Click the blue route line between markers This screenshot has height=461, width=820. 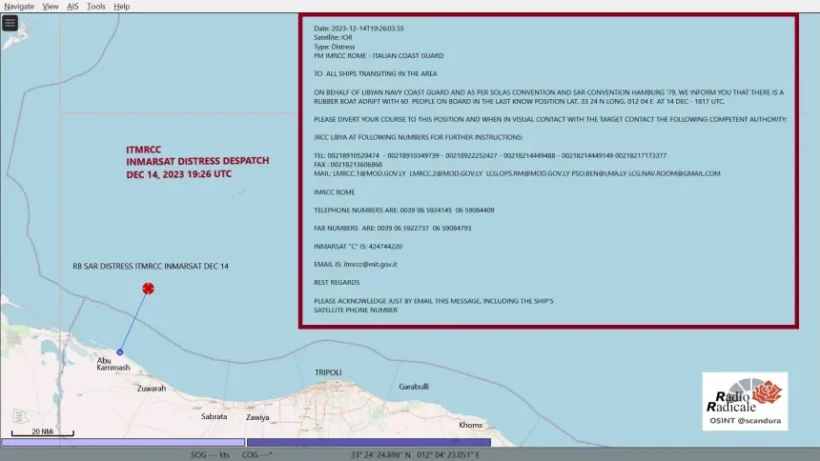(134, 321)
